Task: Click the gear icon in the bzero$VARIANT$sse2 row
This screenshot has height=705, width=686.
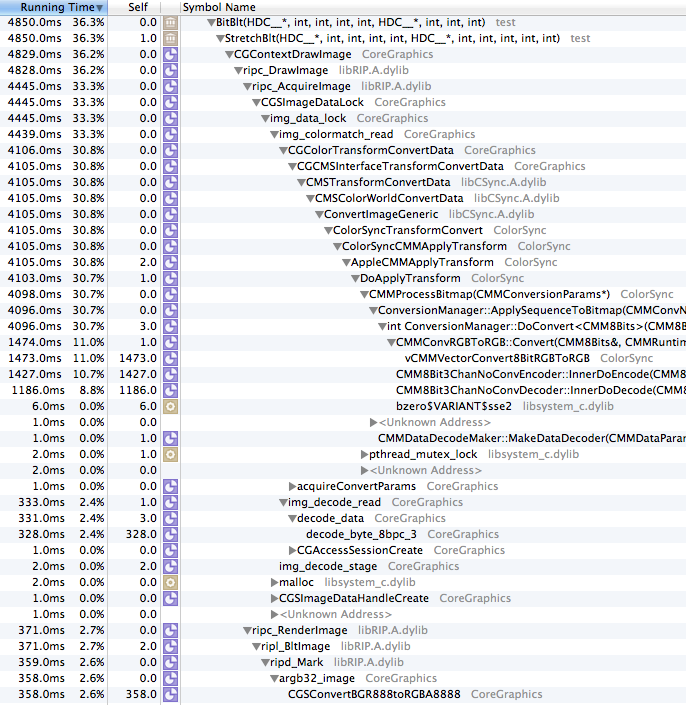Action: click(170, 406)
